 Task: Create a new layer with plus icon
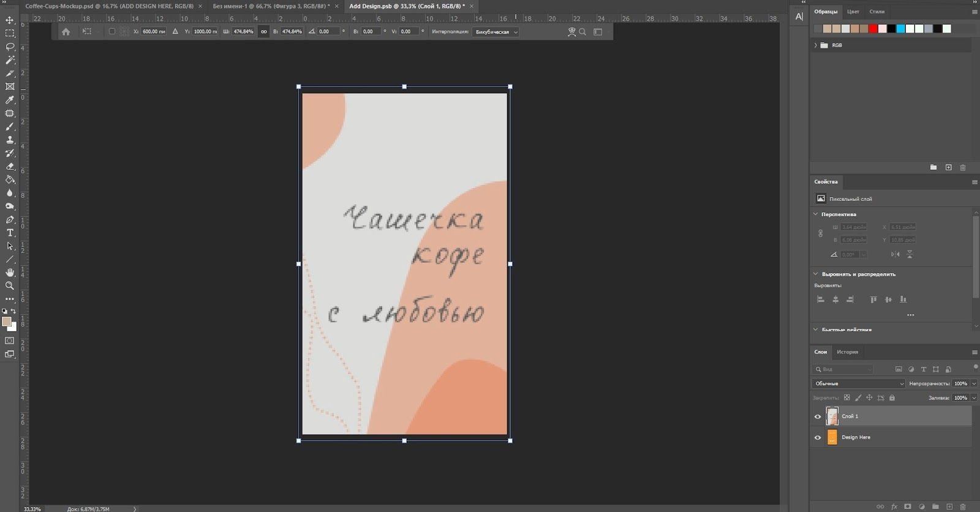coord(949,506)
